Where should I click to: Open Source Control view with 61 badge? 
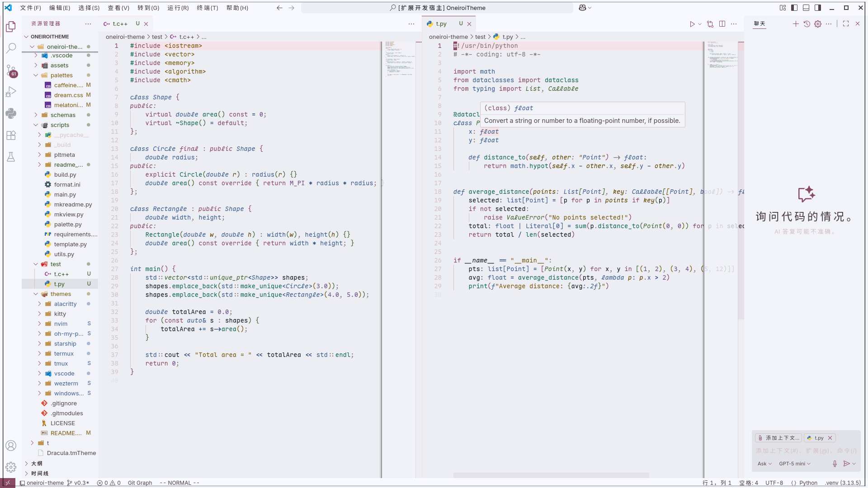click(11, 70)
